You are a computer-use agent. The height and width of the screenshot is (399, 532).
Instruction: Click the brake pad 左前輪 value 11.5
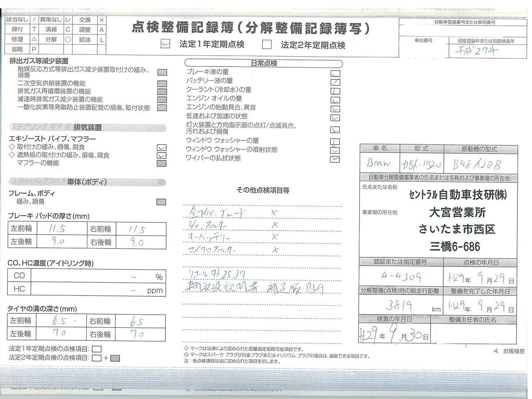[x=56, y=229]
